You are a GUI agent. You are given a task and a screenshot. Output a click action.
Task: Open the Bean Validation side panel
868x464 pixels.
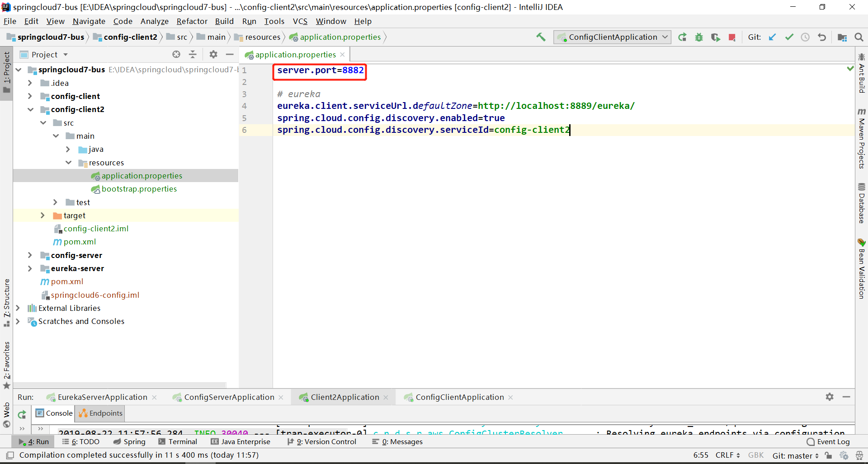coord(862,268)
